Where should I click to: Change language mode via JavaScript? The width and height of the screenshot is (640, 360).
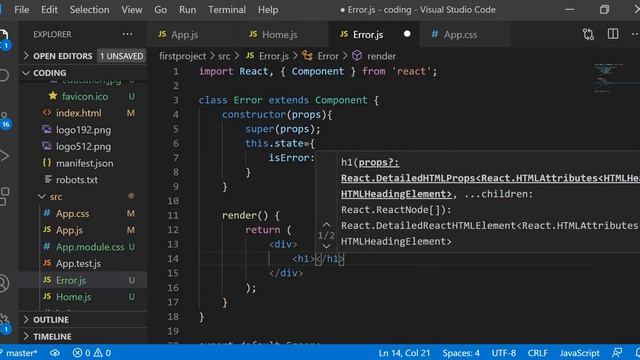click(579, 353)
